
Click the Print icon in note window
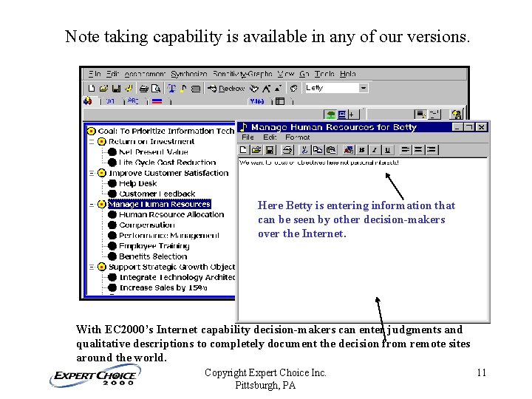coord(287,149)
